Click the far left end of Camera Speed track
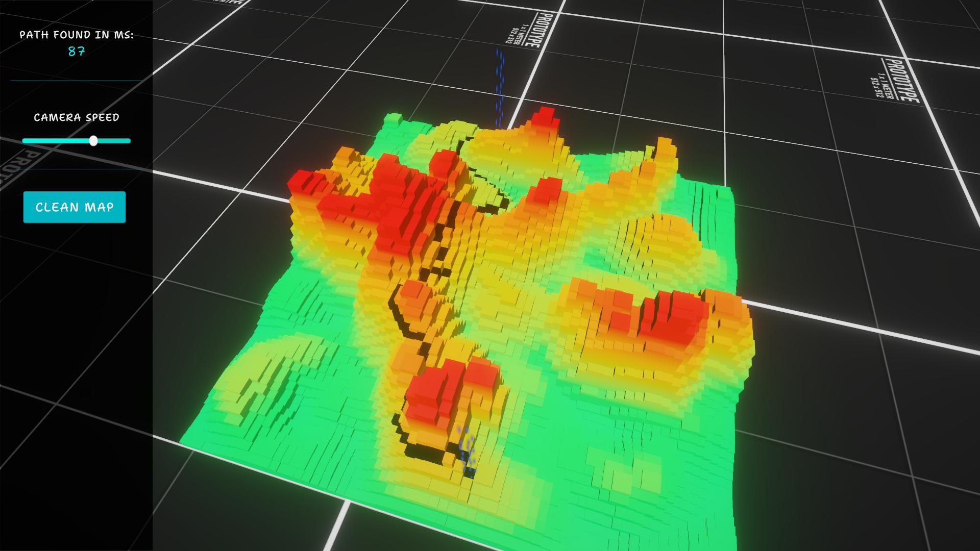 pyautogui.click(x=24, y=141)
